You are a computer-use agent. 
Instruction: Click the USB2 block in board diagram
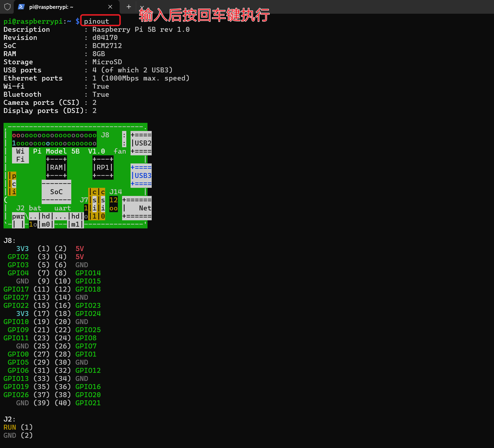(x=141, y=143)
